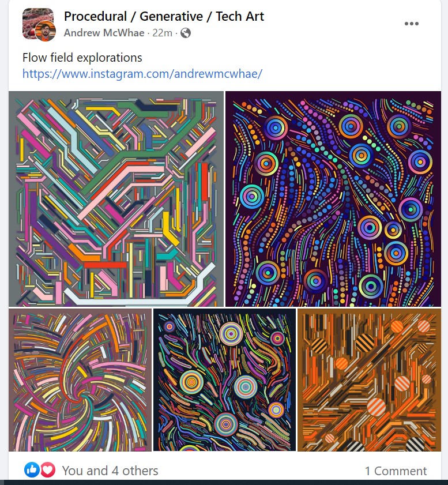The width and height of the screenshot is (448, 485).
Task: Open the andrewmcwhae Instagram link
Action: [x=142, y=74]
